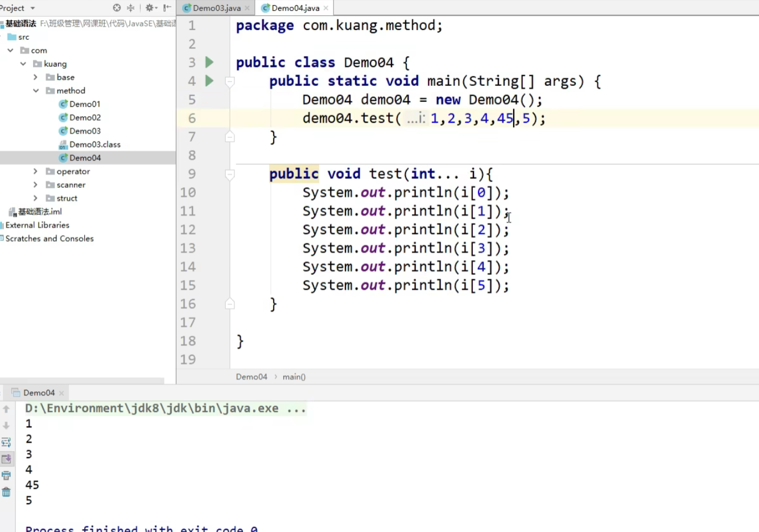The image size is (759, 532).
Task: Run main method from line 4 gutter arrow
Action: pos(209,81)
